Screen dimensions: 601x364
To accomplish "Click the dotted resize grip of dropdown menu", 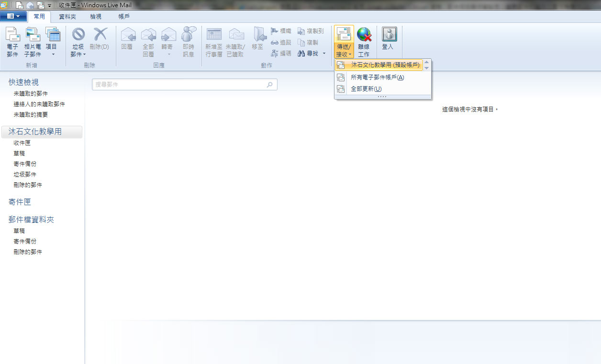I will pos(382,97).
